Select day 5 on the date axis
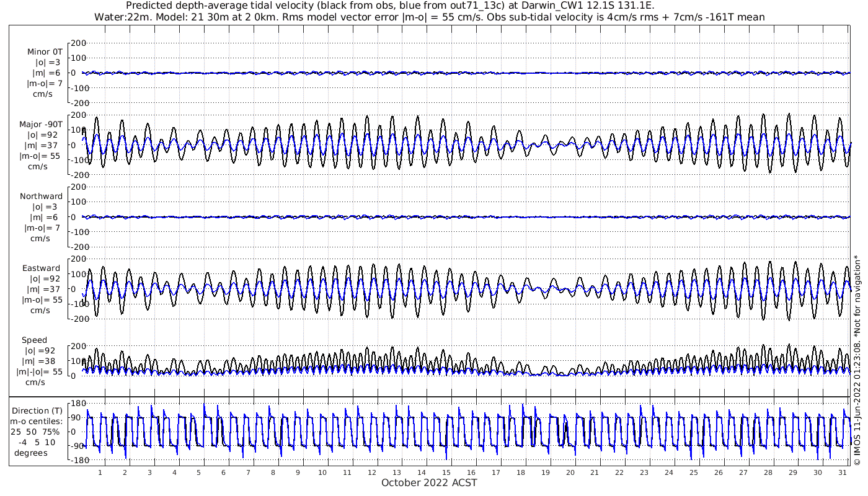This screenshot has width=868, height=496. click(199, 472)
